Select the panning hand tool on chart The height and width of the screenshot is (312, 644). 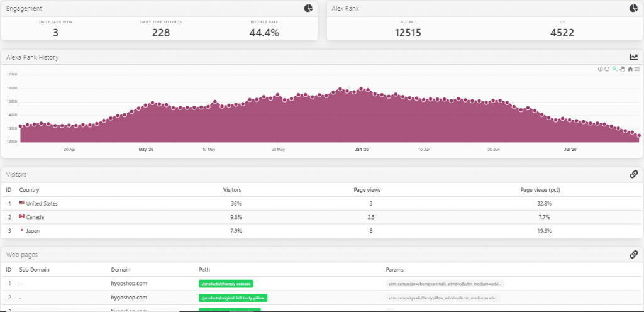coord(622,69)
